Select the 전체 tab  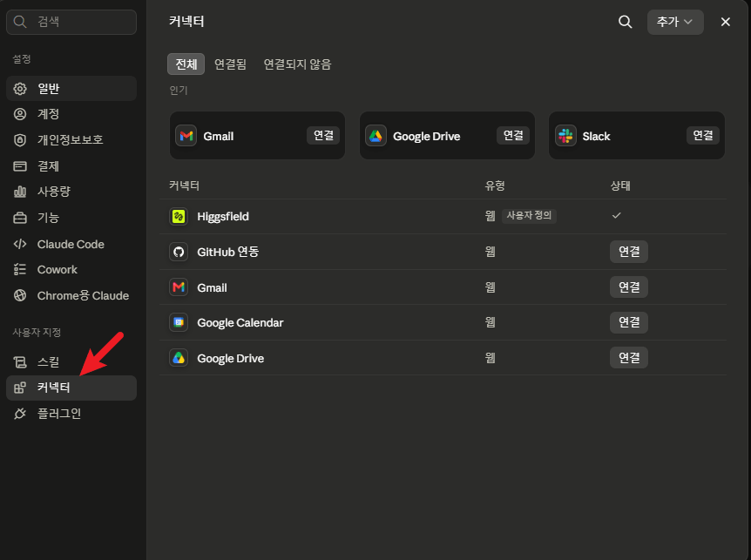click(x=186, y=64)
